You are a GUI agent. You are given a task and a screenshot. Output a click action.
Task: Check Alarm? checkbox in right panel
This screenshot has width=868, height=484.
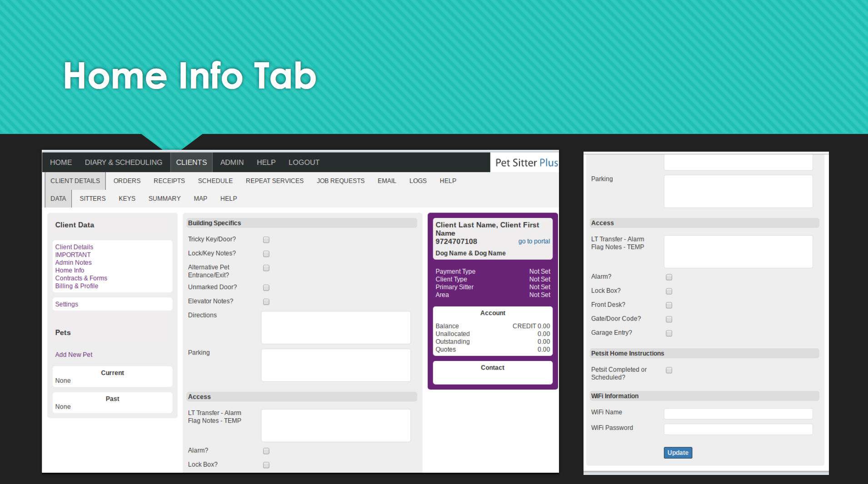(x=669, y=277)
